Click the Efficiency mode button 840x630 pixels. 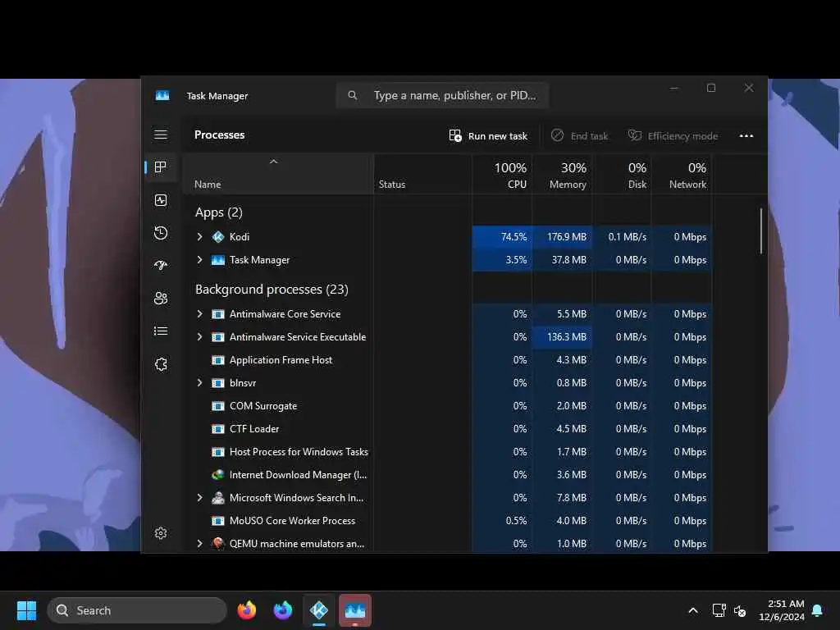point(673,136)
